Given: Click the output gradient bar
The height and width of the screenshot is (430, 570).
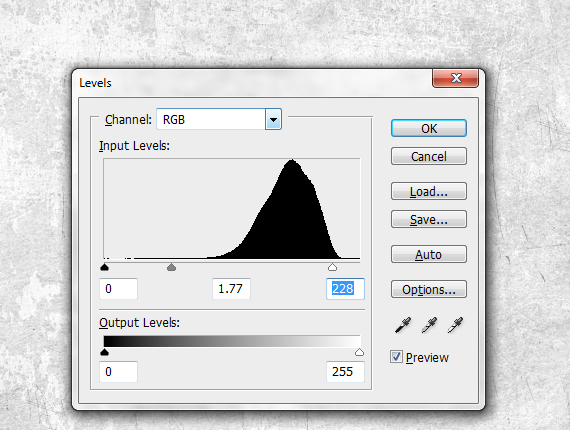Looking at the screenshot, I should (x=232, y=341).
